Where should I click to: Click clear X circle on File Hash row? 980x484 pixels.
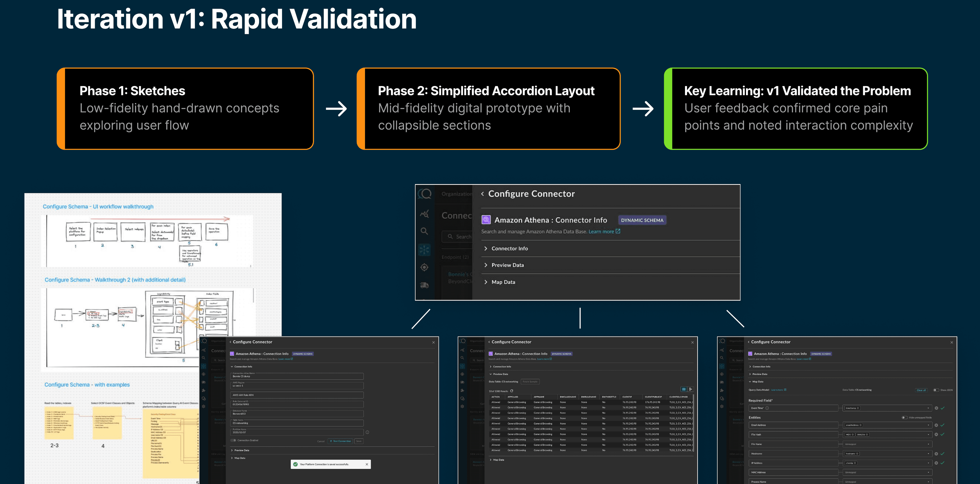pyautogui.click(x=936, y=434)
